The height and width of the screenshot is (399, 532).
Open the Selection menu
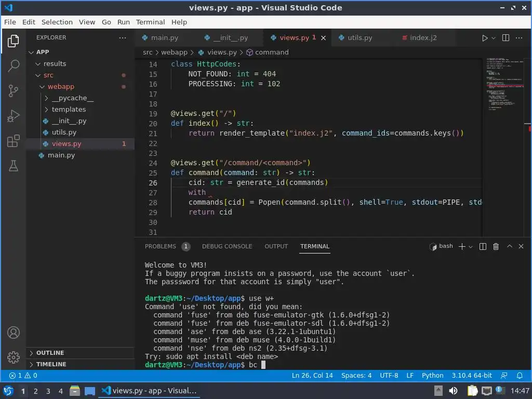click(x=57, y=22)
